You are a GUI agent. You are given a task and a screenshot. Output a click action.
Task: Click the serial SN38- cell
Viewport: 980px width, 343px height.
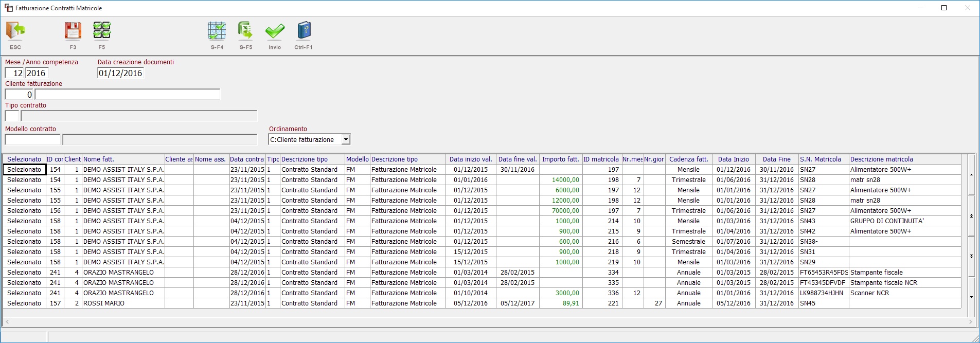point(824,242)
